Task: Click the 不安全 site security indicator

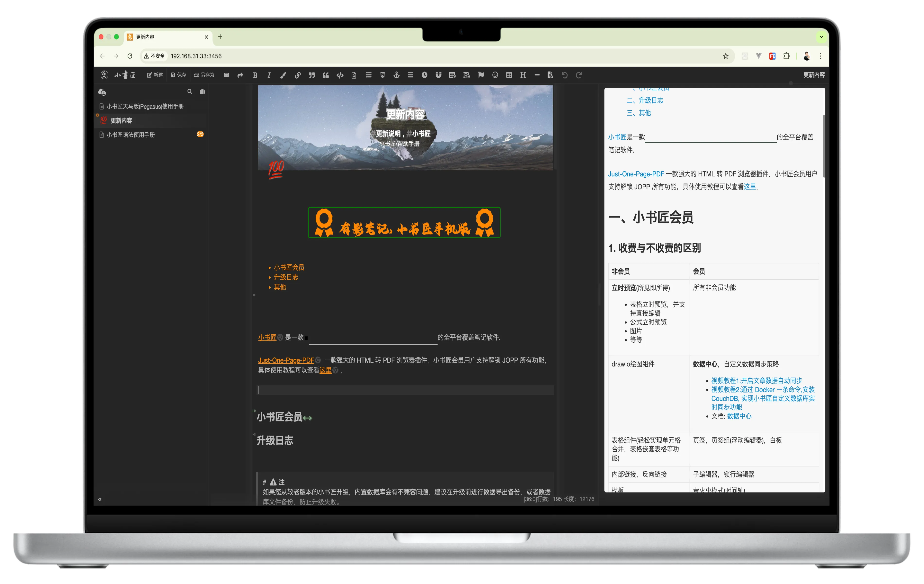Action: tap(154, 56)
